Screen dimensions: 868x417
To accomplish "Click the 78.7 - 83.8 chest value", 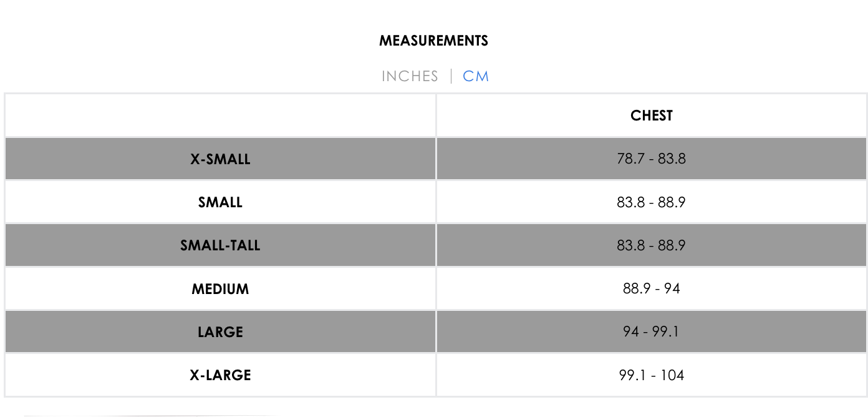I will 652,159.
